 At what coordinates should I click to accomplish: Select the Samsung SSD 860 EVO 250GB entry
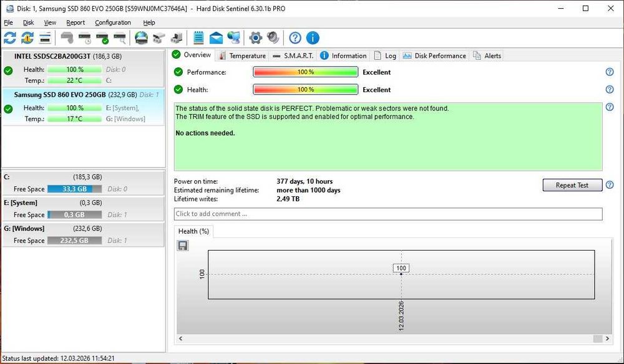click(x=83, y=107)
